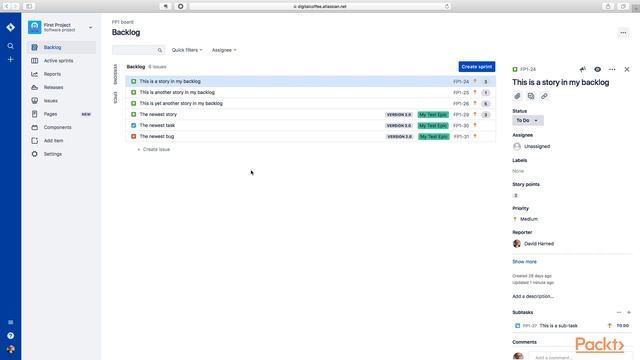Click the plus icon to add a subtask
The height and width of the screenshot is (360, 640).
[629, 312]
